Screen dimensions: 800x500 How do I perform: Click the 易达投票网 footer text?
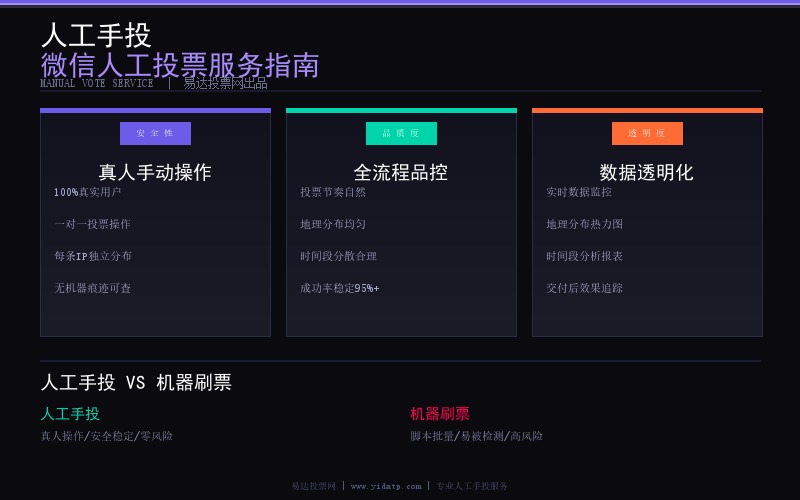tap(314, 486)
